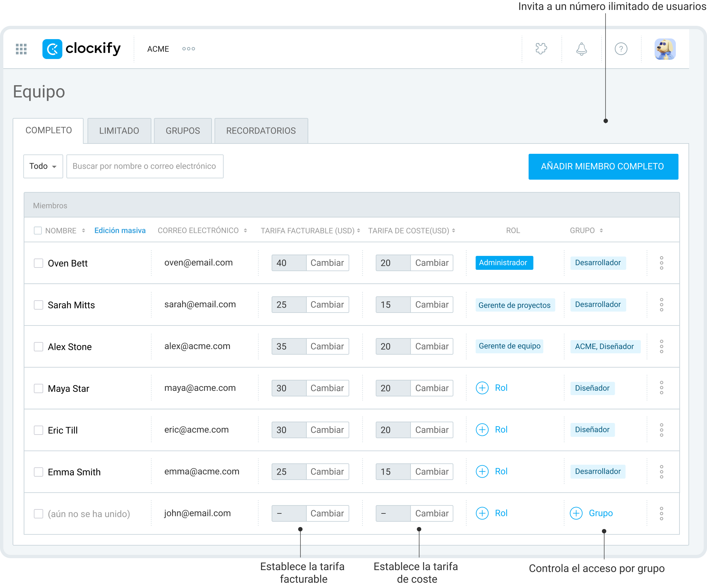The height and width of the screenshot is (588, 707).
Task: Open the RECORDATORIOS tab
Action: pyautogui.click(x=261, y=131)
